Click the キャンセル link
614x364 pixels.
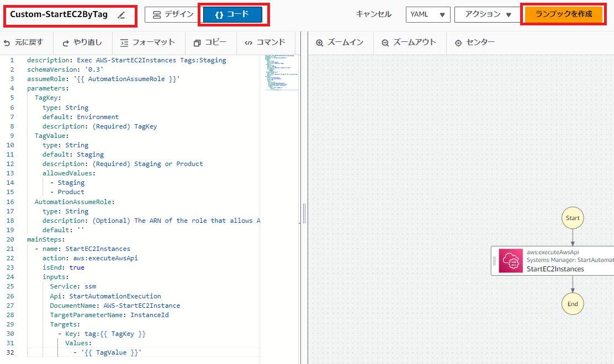point(373,14)
